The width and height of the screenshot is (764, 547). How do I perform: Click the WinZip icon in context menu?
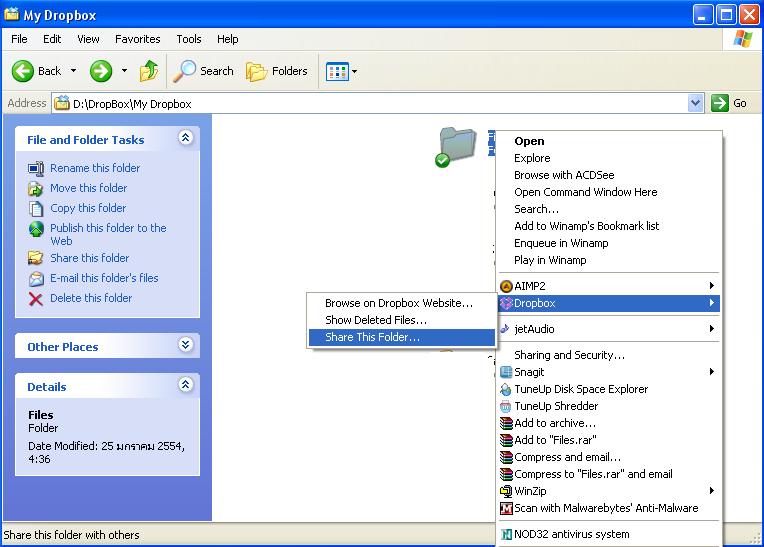tap(506, 491)
